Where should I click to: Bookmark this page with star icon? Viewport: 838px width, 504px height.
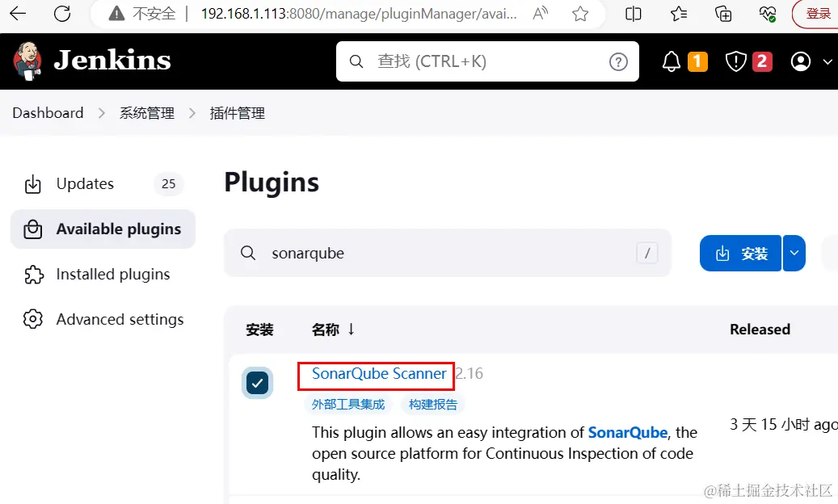tap(580, 14)
